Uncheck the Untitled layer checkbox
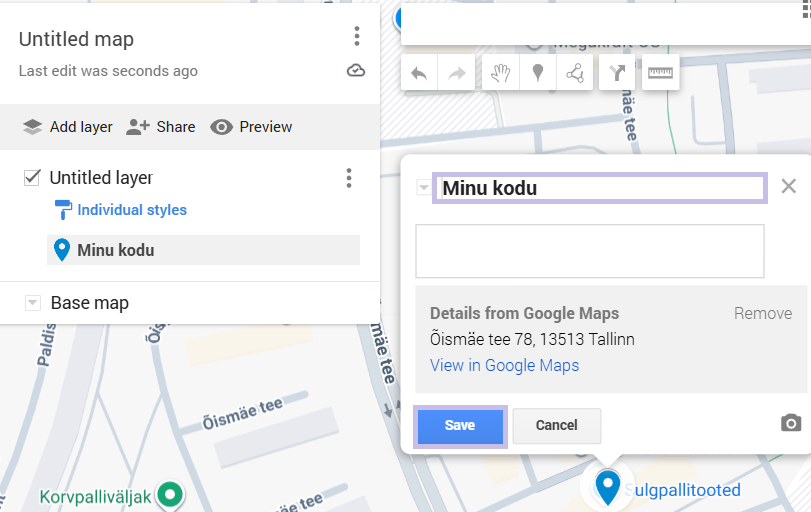The image size is (811, 512). pyautogui.click(x=32, y=178)
